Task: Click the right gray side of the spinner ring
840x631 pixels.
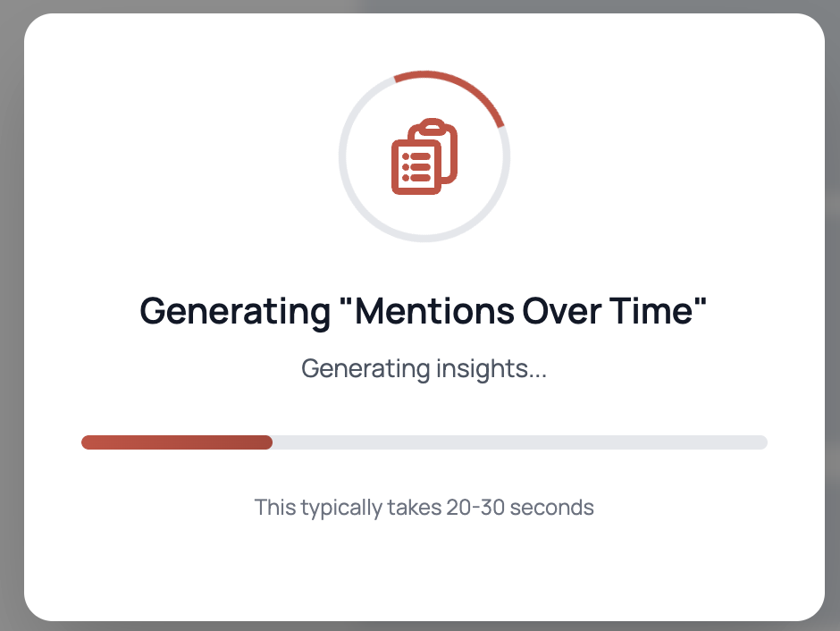Action: [x=508, y=165]
